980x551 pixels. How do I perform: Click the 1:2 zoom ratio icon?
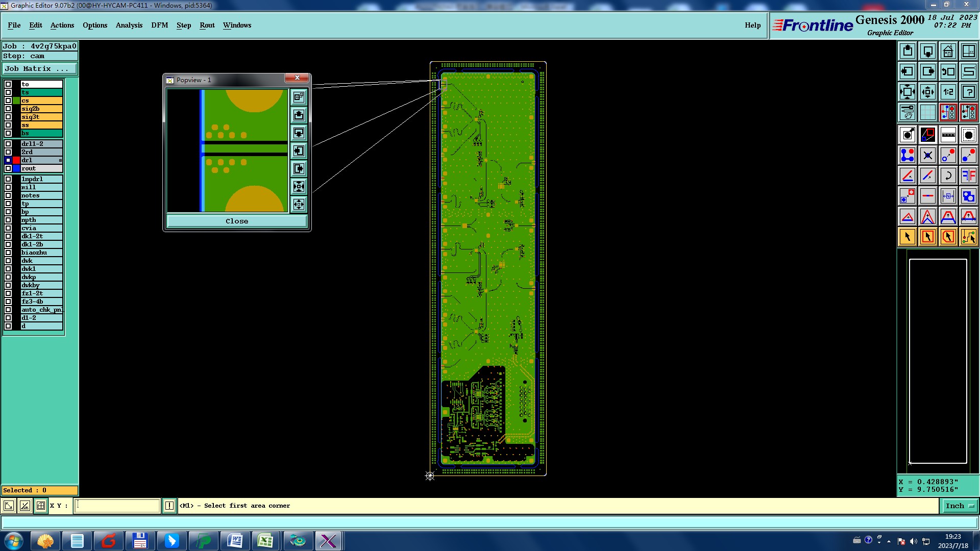tap(948, 92)
